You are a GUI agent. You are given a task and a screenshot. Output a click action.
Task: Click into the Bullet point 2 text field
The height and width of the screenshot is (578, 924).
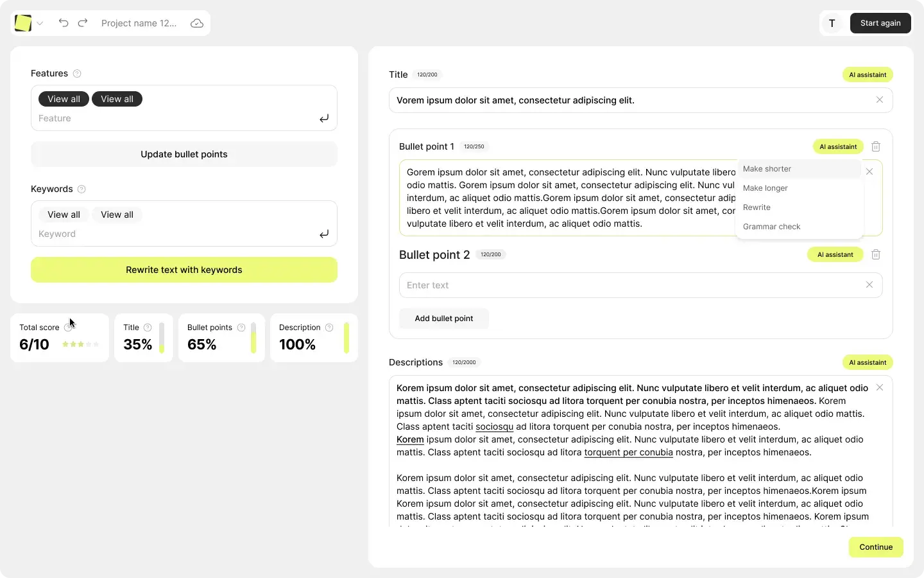[x=629, y=285]
